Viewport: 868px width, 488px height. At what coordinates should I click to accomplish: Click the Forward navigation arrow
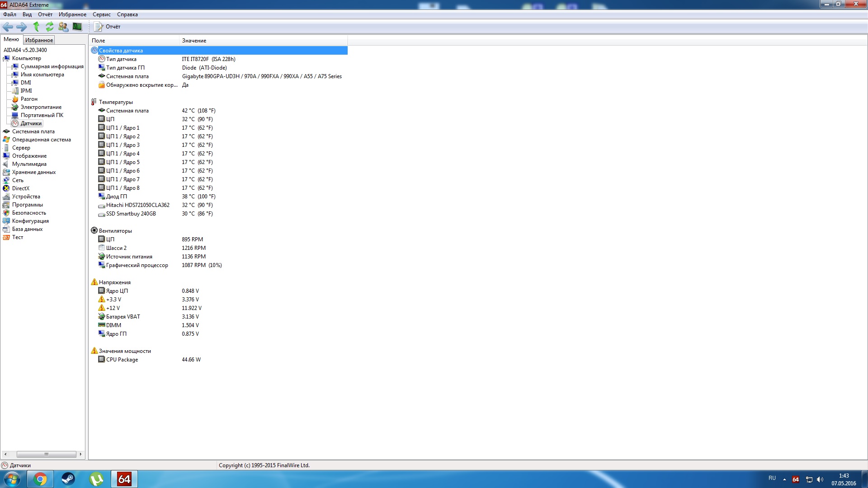21,27
